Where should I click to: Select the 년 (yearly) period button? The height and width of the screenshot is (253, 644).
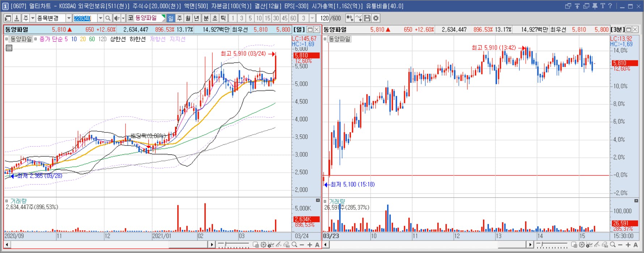pyautogui.click(x=196, y=18)
